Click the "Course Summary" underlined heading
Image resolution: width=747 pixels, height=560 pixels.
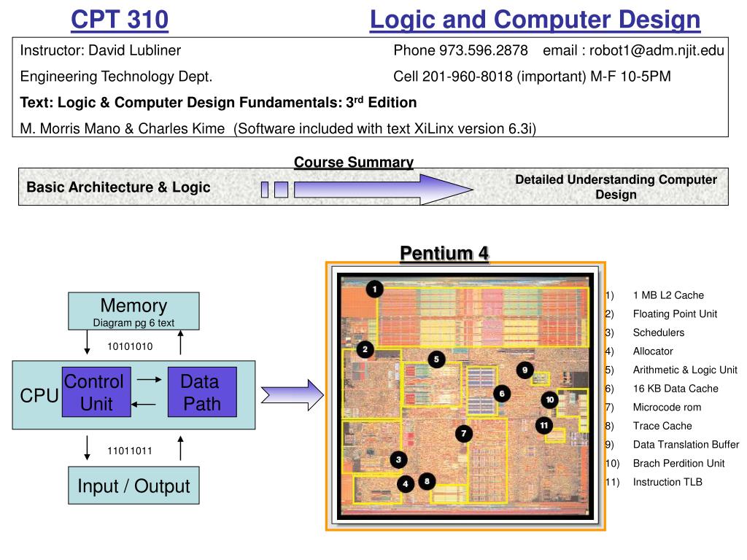click(354, 162)
